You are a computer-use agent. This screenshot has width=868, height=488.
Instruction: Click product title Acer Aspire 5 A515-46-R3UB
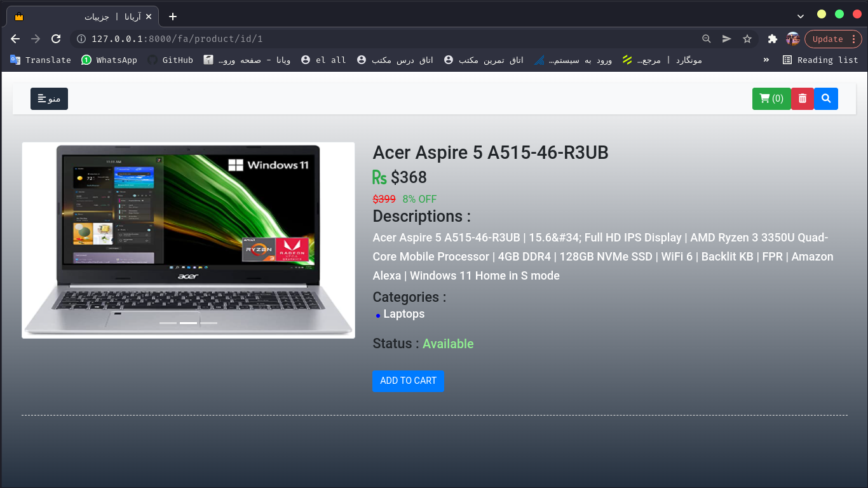(491, 152)
